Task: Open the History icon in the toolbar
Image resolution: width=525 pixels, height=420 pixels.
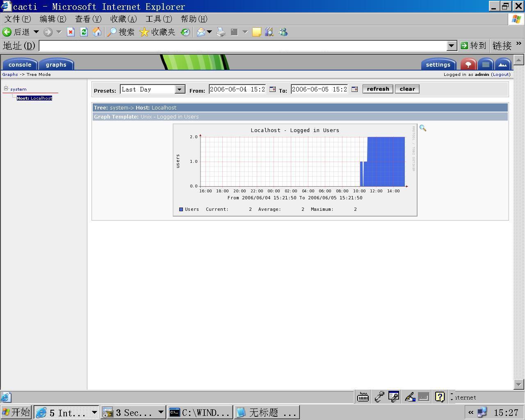Action: click(185, 32)
